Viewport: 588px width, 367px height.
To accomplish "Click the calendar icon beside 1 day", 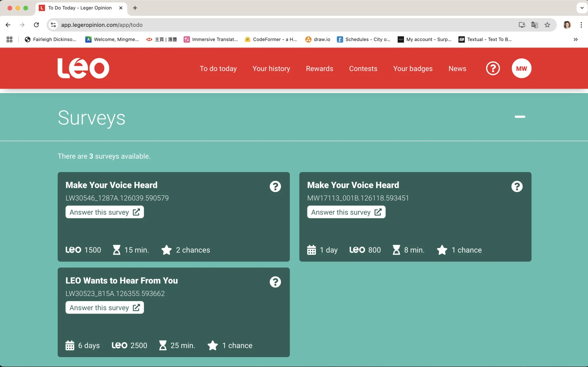I will point(312,250).
